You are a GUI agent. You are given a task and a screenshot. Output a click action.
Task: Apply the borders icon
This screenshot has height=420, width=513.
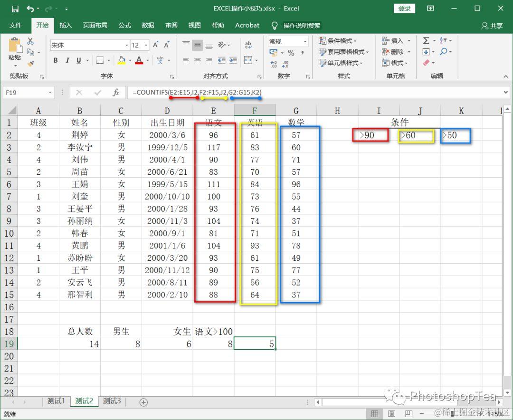pos(100,60)
